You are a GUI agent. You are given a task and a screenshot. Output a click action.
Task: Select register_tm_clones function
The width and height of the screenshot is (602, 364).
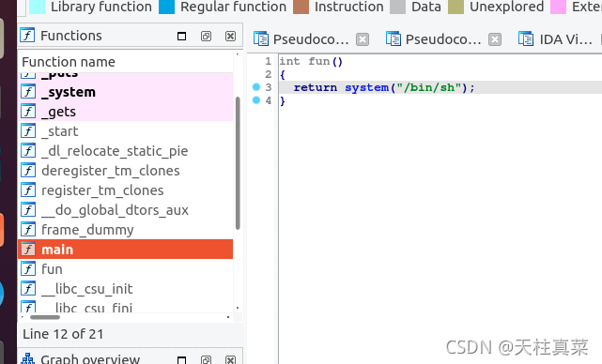pos(126,190)
